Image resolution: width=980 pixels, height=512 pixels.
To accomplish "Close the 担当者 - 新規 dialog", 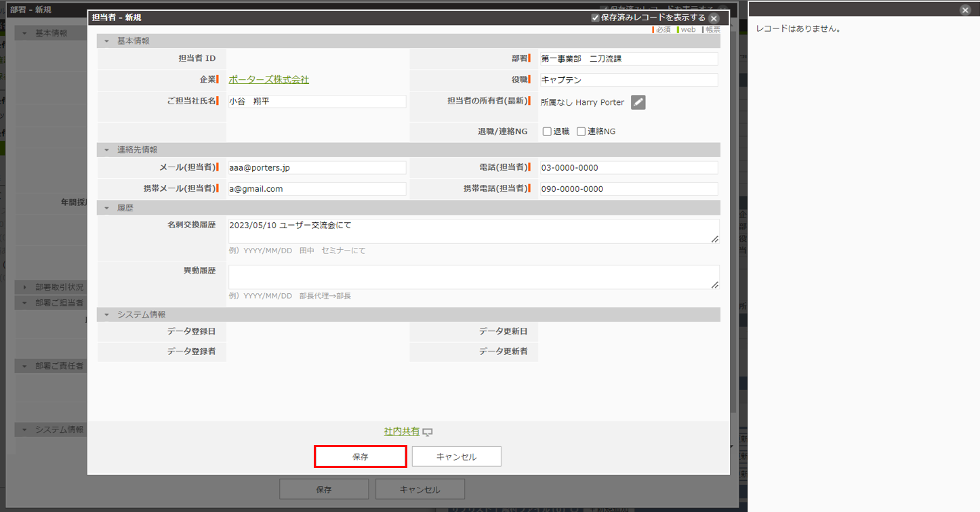I will pos(714,18).
